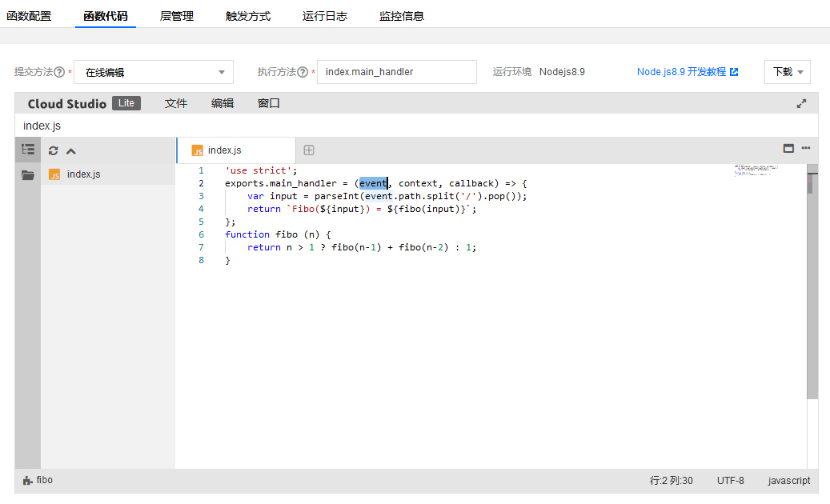
Task: Click the help icon beside 提交方法
Action: click(x=59, y=72)
